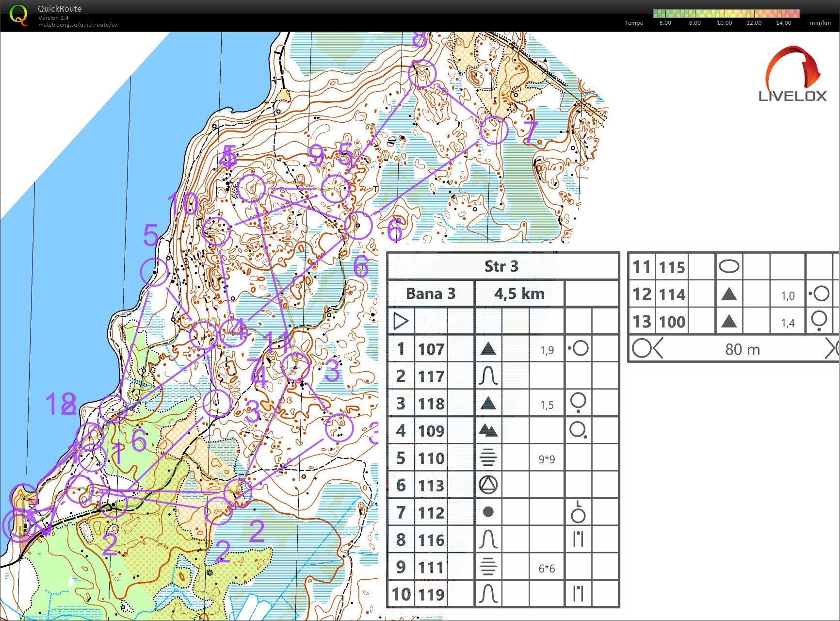The height and width of the screenshot is (621, 840).
Task: Click the circled triangle symbol in row 6
Action: [x=488, y=485]
